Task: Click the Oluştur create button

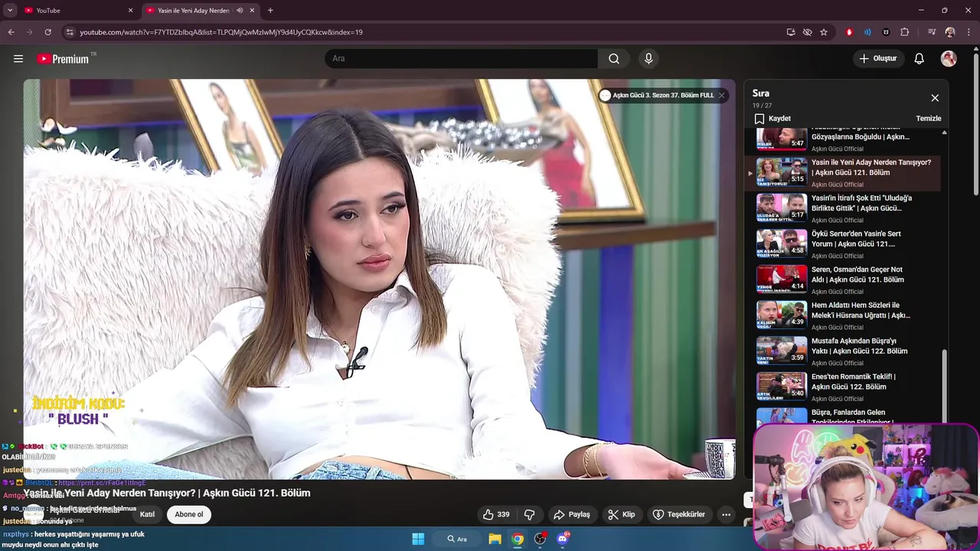Action: [x=878, y=59]
